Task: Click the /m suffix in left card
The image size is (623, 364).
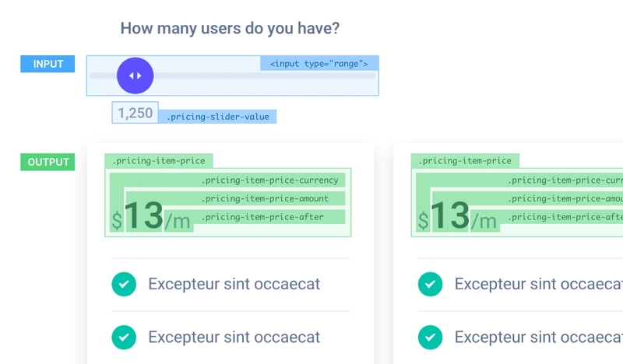Action: pyautogui.click(x=178, y=222)
